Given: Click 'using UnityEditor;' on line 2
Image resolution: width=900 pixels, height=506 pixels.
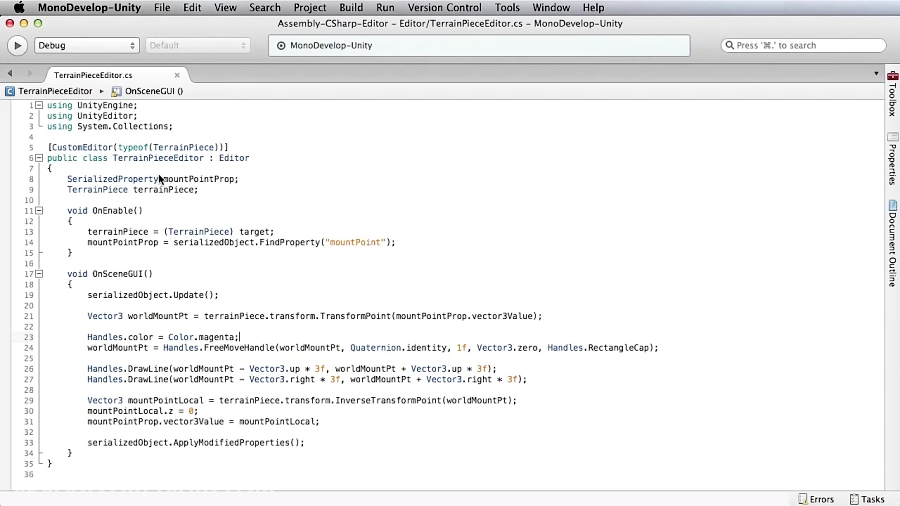Looking at the screenshot, I should pyautogui.click(x=92, y=116).
